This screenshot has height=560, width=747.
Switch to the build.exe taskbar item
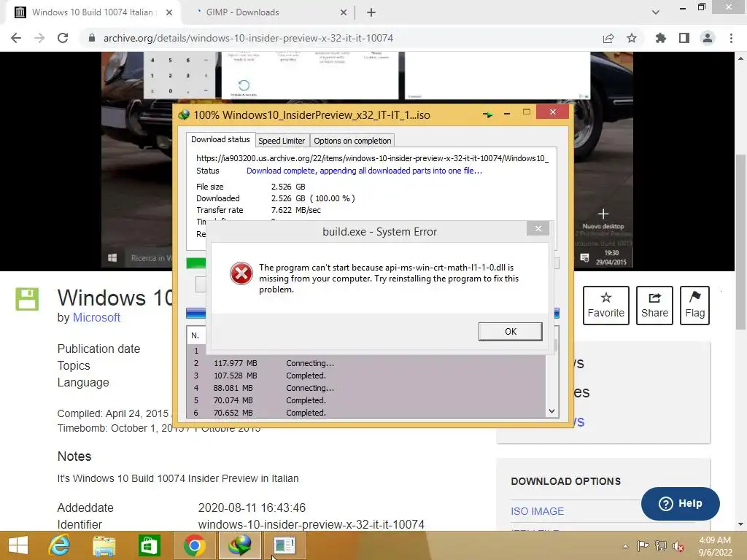pos(285,545)
